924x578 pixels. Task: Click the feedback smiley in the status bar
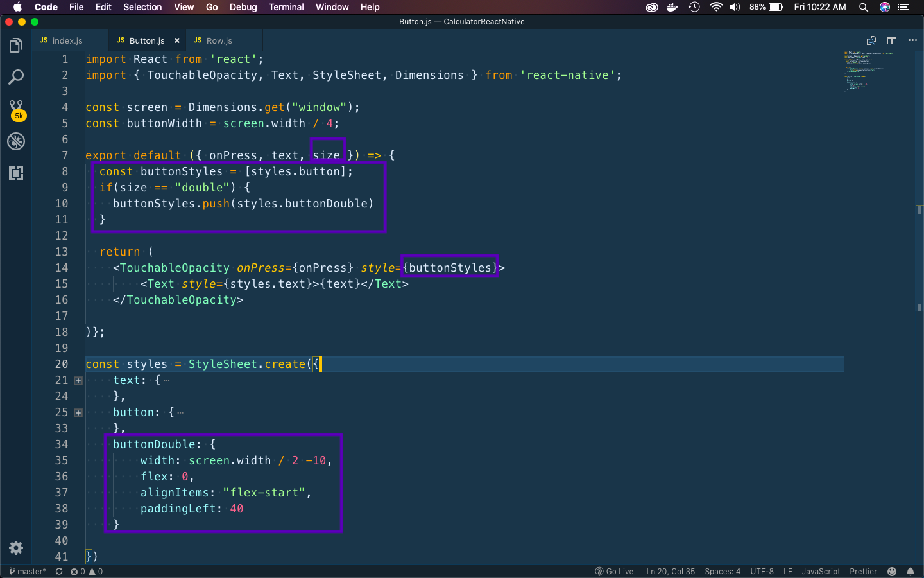[x=892, y=572]
